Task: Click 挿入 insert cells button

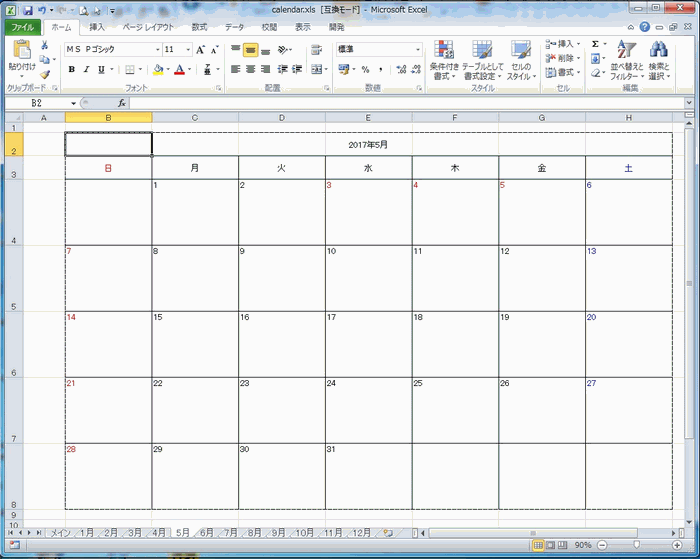Action: (x=562, y=44)
